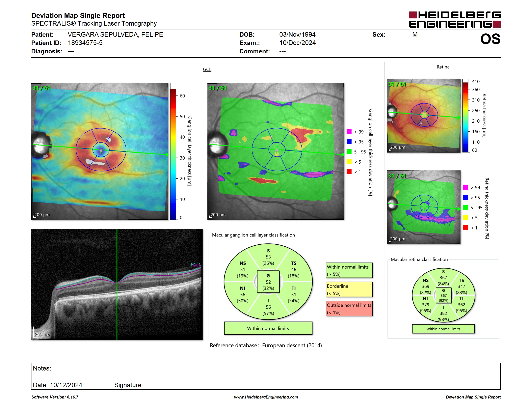This screenshot has width=532, height=411.
Task: Open the ganglion cell layer deviation map
Action: [275, 151]
